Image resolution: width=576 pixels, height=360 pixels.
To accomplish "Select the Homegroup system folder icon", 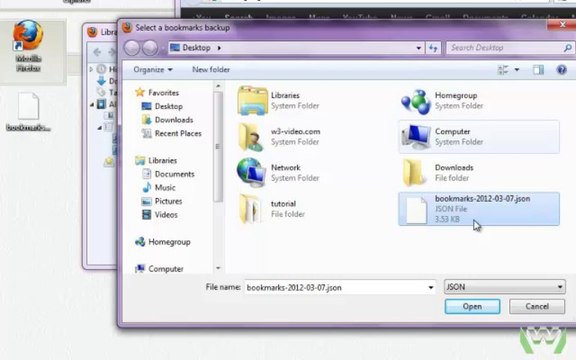I will [415, 101].
